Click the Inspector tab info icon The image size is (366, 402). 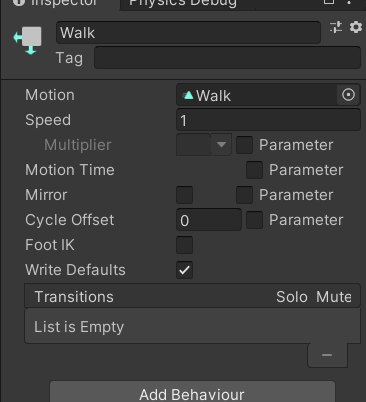(19, 3)
